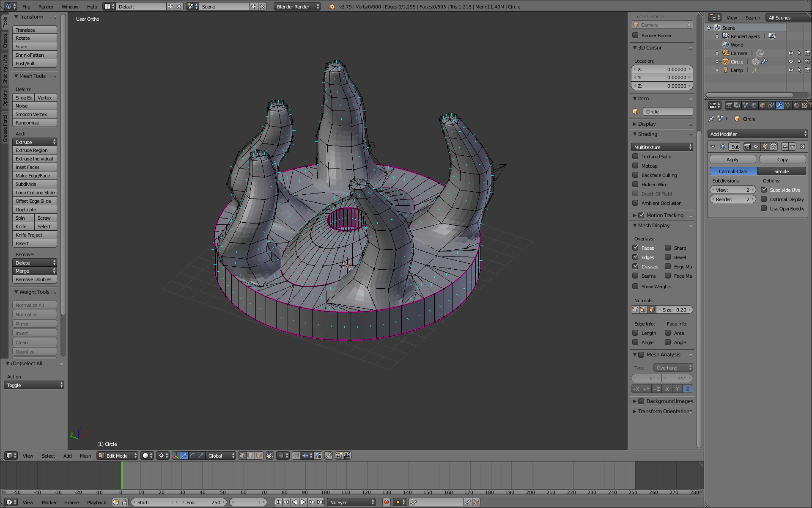
Task: Enable the rotate manipulator arc icon
Action: click(193, 456)
